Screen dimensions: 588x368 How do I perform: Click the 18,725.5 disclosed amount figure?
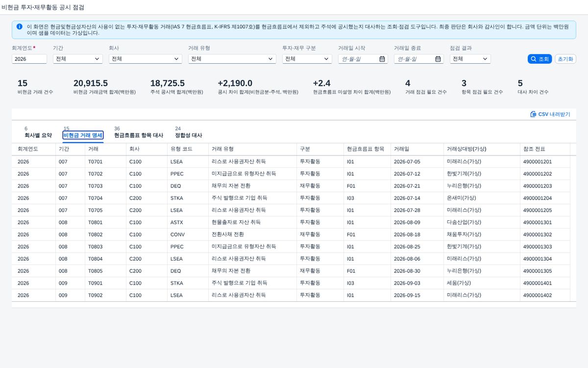point(168,83)
